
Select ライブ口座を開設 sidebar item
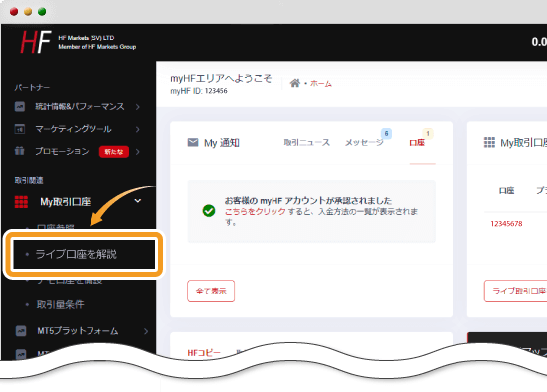pos(76,254)
